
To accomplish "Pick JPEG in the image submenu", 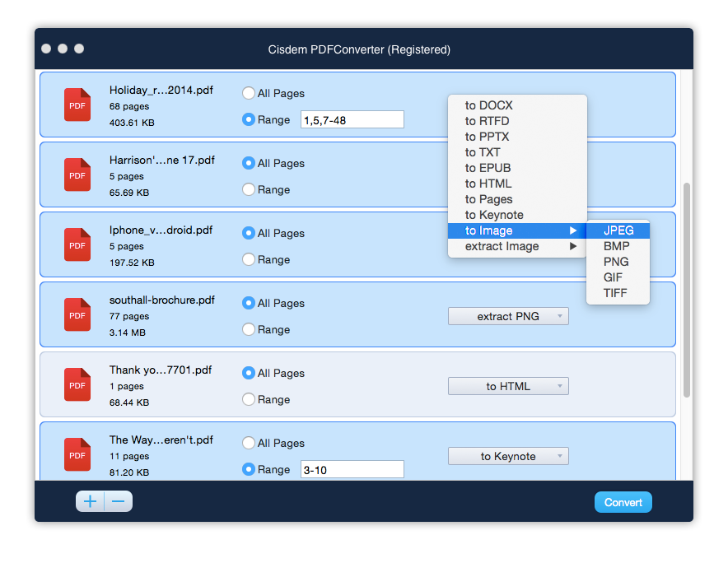I will coord(618,230).
